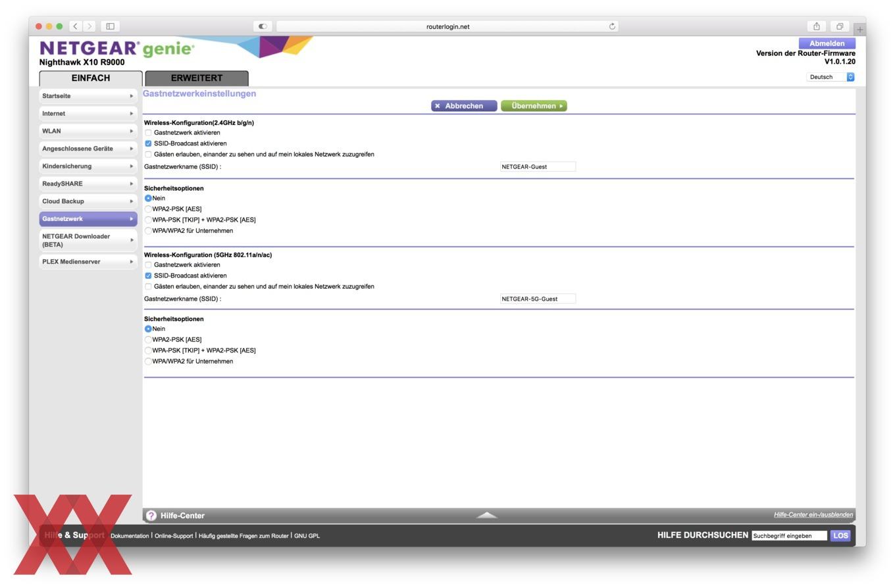The height and width of the screenshot is (588, 895).
Task: Switch to the ERWEITERT tab
Action: [x=197, y=78]
